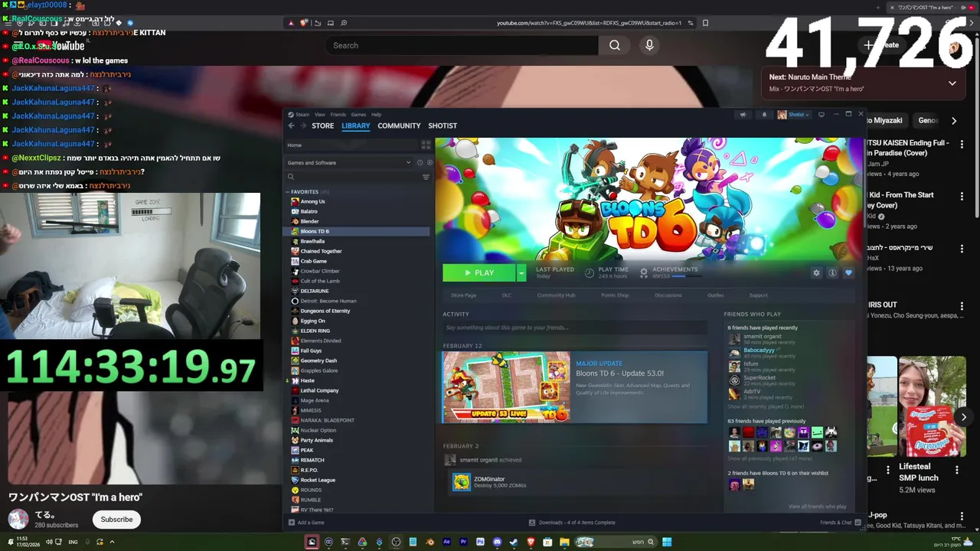Click the recent-activity clock filter icon
980x551 pixels.
point(420,162)
